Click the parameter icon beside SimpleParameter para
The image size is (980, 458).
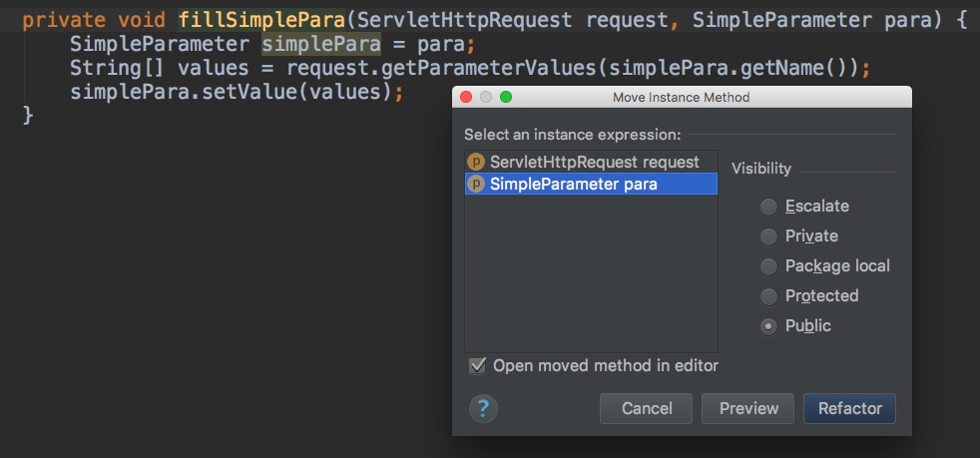coord(476,184)
